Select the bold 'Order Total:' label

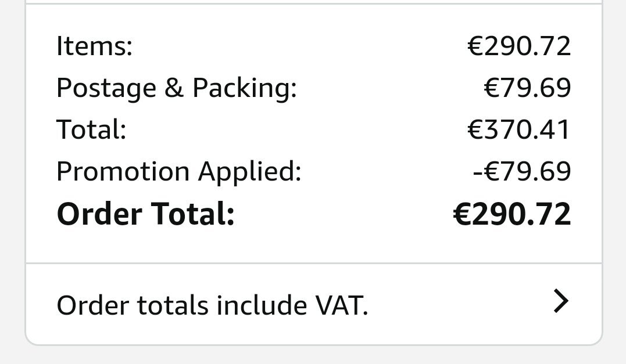(x=146, y=214)
